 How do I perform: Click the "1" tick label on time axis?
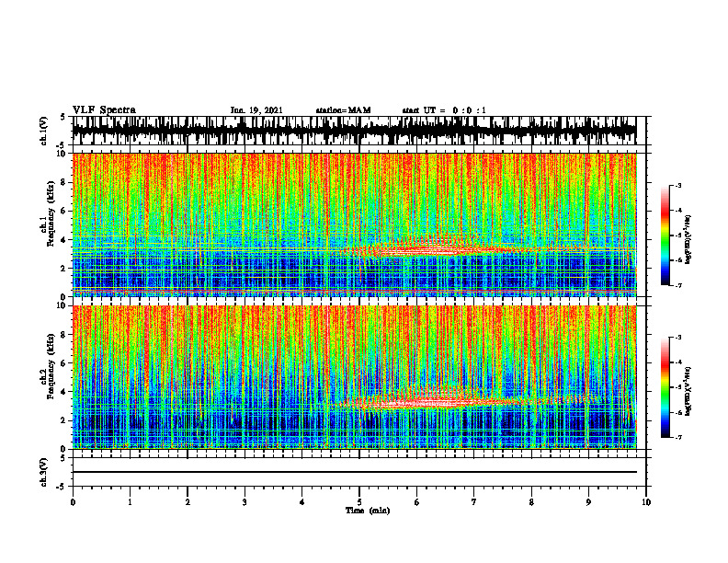pyautogui.click(x=130, y=502)
